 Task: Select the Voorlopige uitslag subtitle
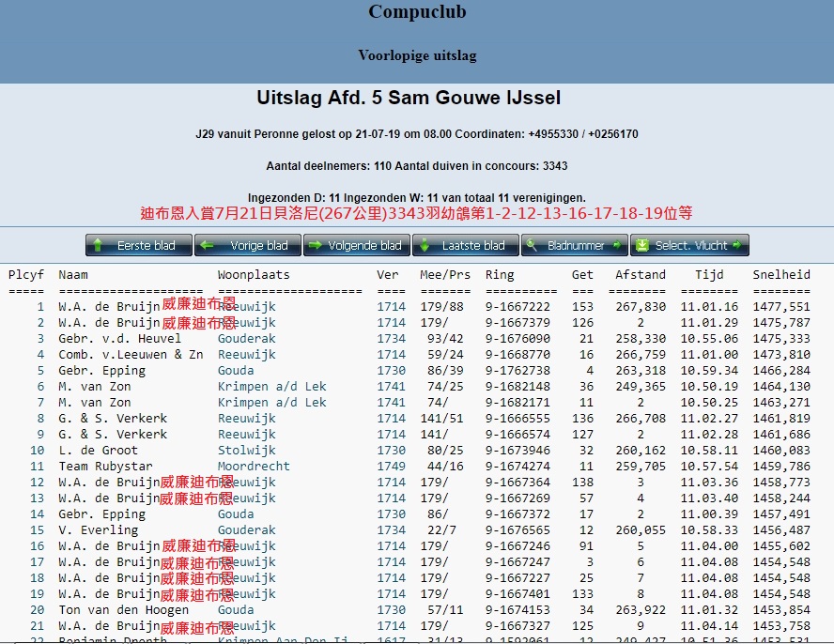[x=417, y=55]
